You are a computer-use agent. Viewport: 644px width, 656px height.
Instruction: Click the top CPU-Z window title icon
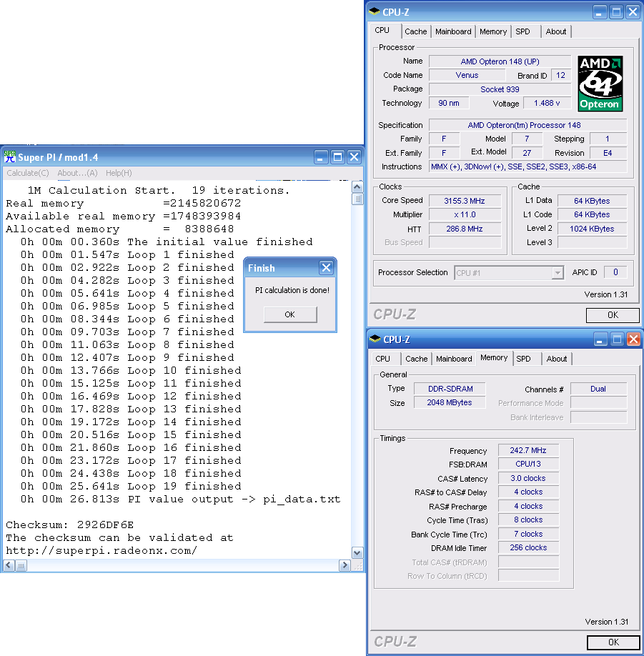374,11
